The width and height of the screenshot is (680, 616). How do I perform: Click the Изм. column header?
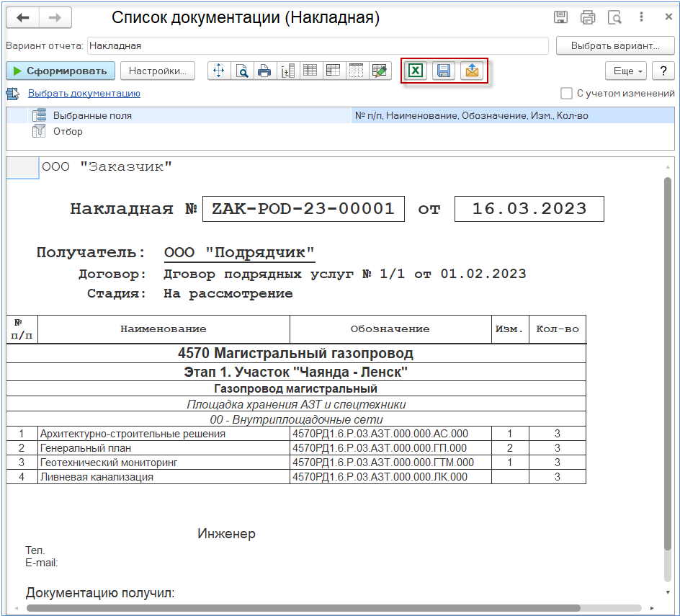(x=510, y=329)
